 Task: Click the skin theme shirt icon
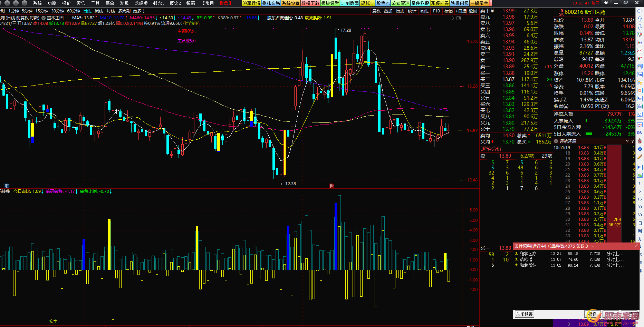click(x=606, y=3)
